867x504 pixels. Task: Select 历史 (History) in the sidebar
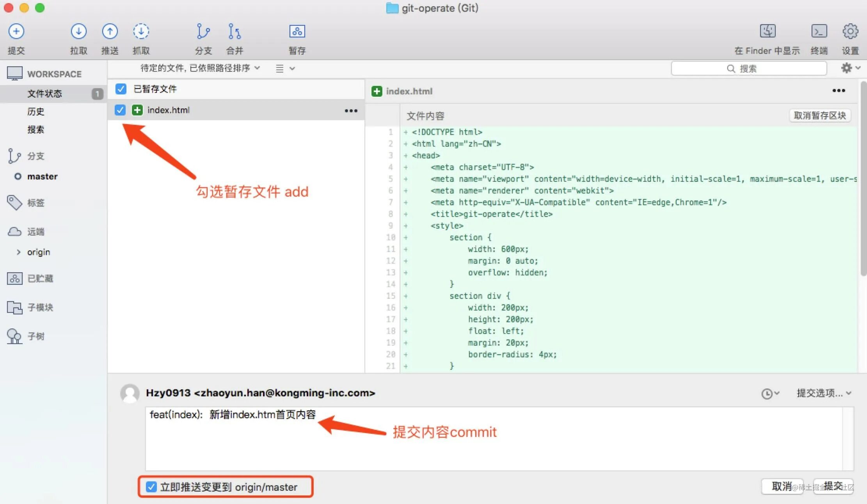[36, 112]
